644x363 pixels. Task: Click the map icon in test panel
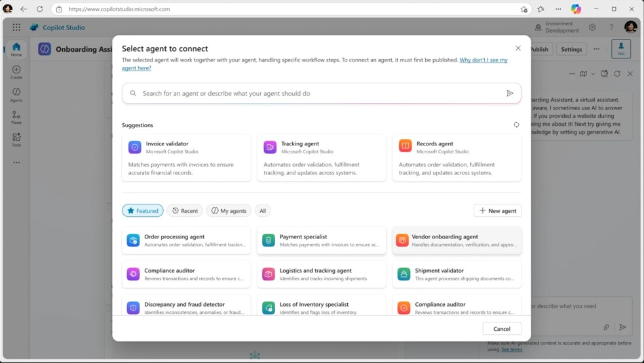click(583, 74)
